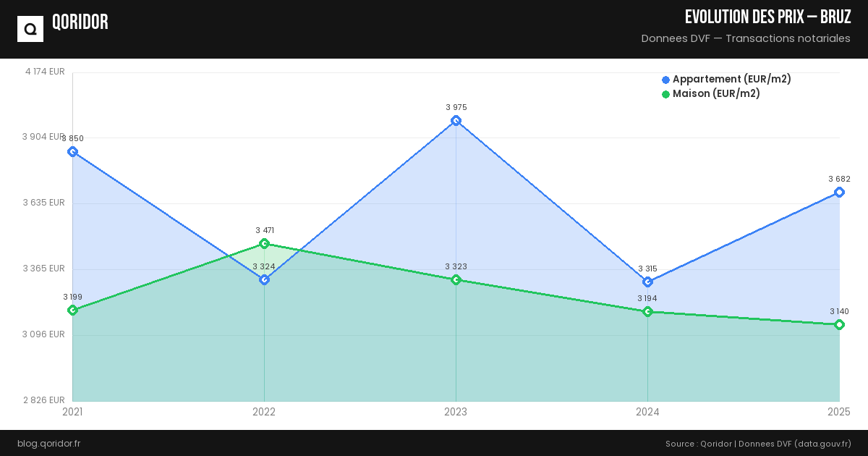The image size is (868, 456).
Task: Select Appartement 2024 data point 3 315
Action: (x=647, y=282)
